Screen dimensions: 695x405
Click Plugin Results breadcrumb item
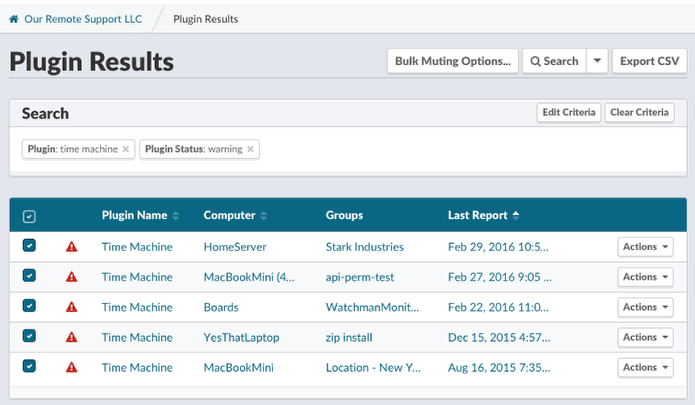coord(206,19)
